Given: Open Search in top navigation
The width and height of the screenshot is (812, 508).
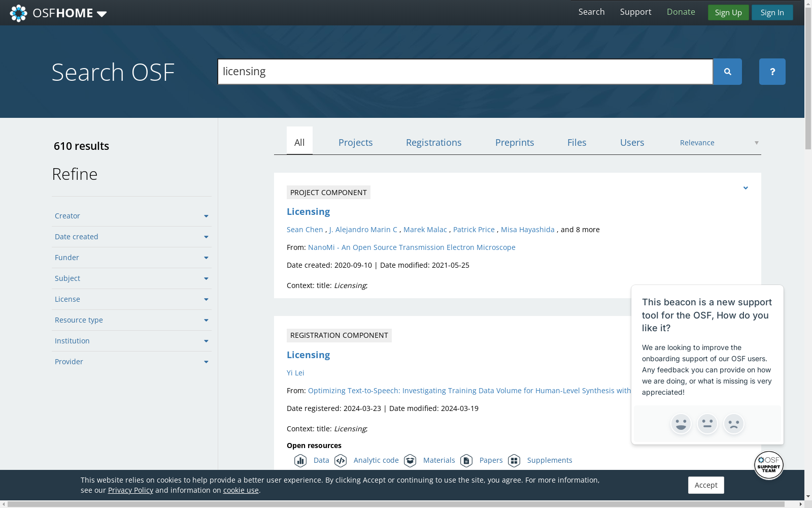Looking at the screenshot, I should (592, 12).
